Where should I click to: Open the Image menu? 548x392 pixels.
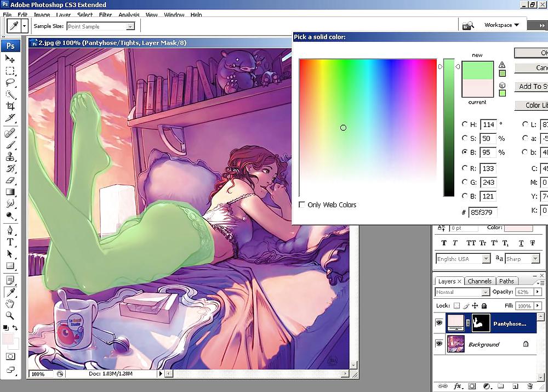42,15
